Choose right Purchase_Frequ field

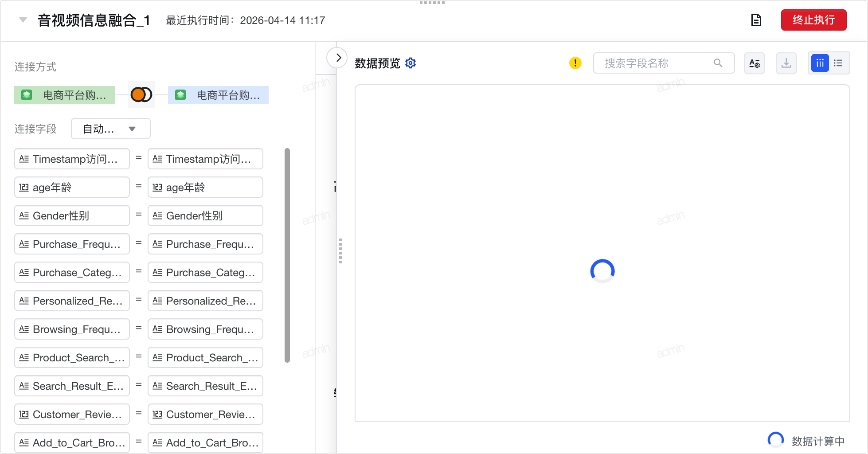coord(205,244)
